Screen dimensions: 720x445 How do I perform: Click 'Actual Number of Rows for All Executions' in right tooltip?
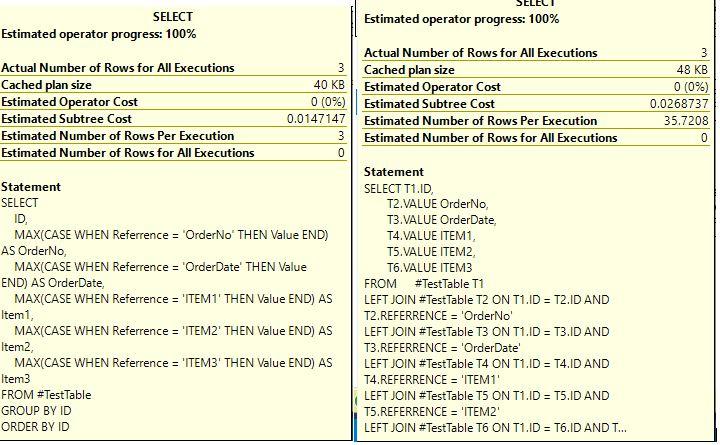click(481, 53)
